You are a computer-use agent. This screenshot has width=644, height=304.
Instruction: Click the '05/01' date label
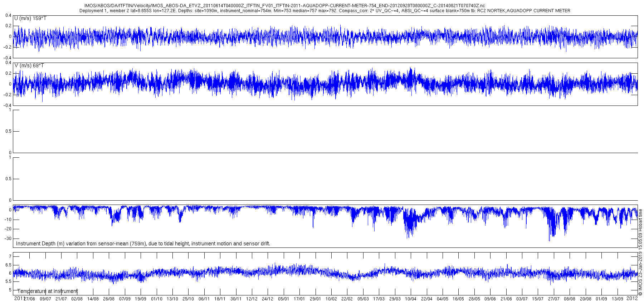[x=284, y=299]
